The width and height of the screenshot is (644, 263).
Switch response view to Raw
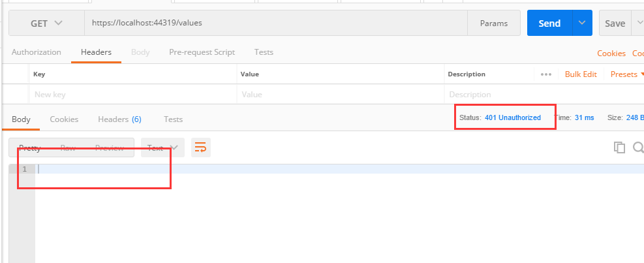pos(68,147)
